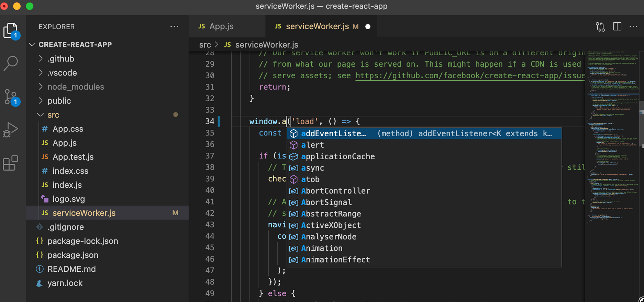Choose applicationCache suggestion from autocomplete
644x302 pixels.
tap(424, 156)
